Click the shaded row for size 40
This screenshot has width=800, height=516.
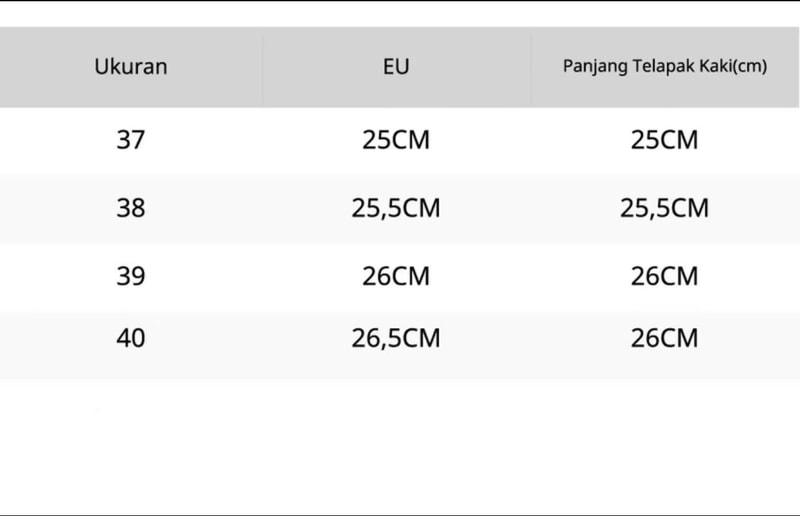[400, 345]
